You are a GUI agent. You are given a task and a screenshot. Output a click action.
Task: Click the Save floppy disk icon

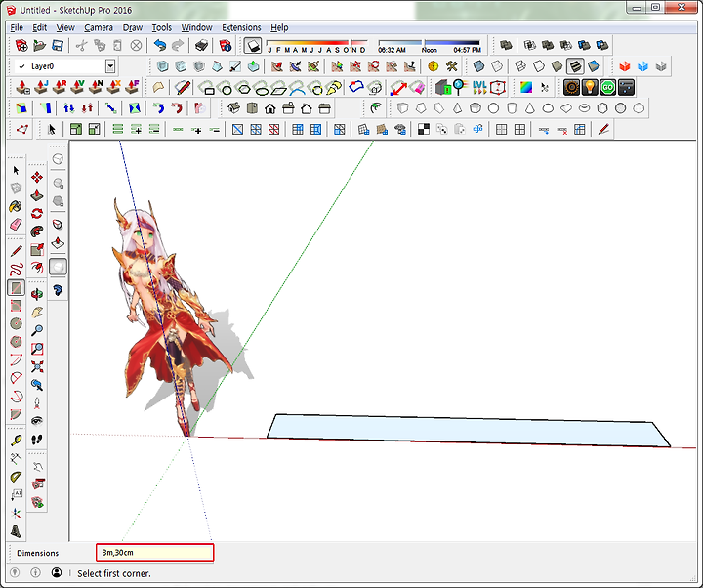(x=58, y=45)
